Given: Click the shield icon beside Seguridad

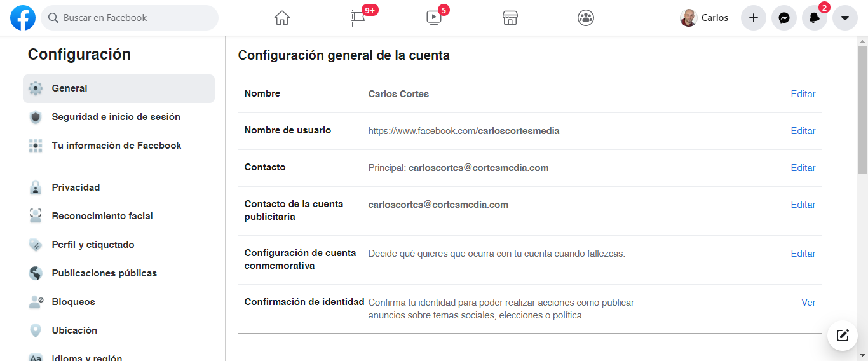Looking at the screenshot, I should click(x=36, y=117).
